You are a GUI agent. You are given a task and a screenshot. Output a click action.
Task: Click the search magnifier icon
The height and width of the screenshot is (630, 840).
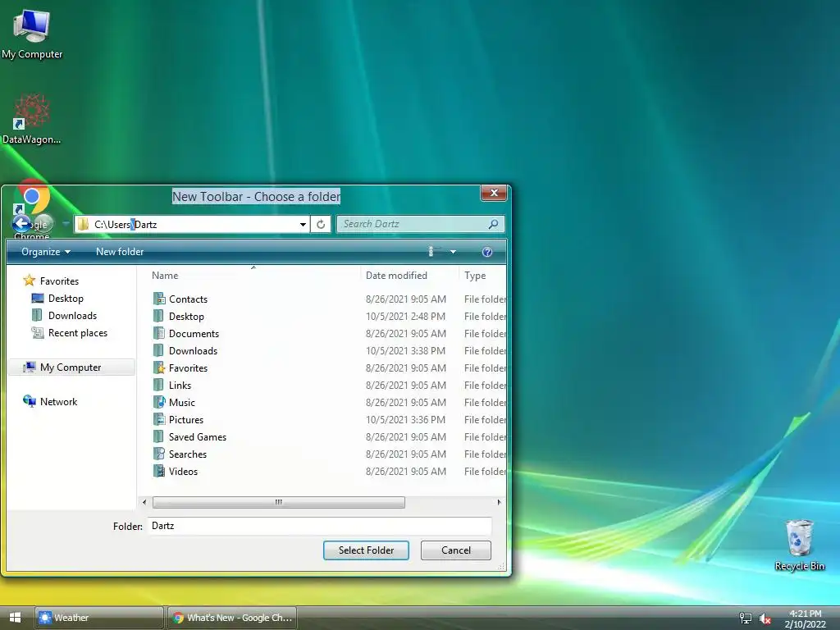pos(493,224)
